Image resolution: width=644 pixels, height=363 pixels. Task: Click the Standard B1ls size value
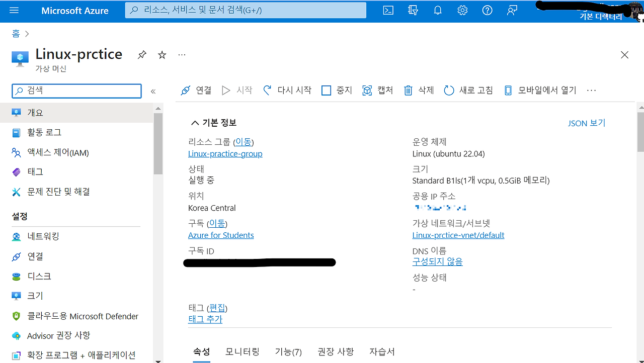point(481,180)
